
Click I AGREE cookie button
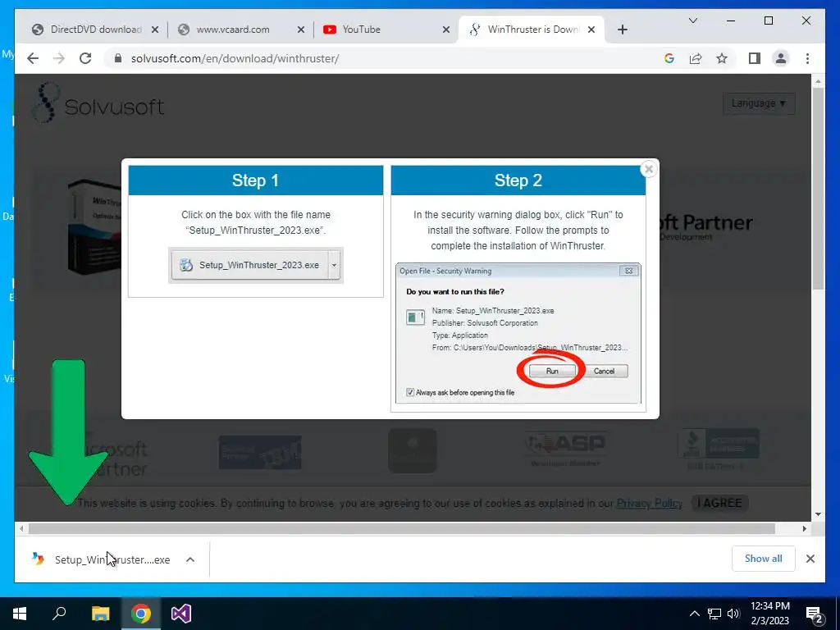(719, 503)
